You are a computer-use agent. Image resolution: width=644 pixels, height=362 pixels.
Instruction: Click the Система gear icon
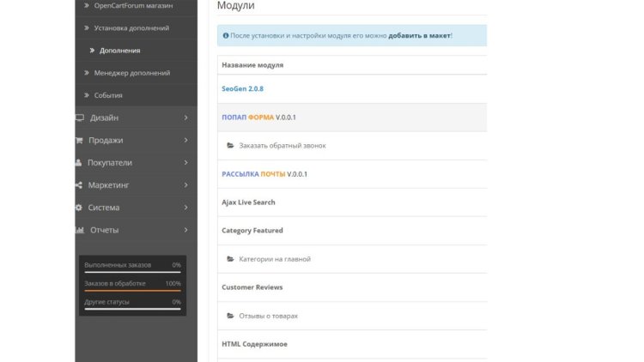[80, 208]
